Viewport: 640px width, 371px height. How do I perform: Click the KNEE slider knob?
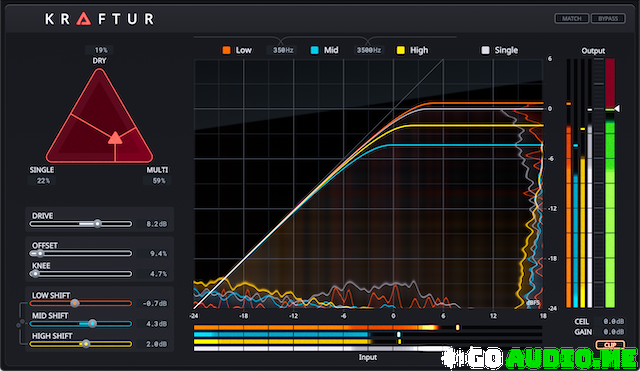35,274
